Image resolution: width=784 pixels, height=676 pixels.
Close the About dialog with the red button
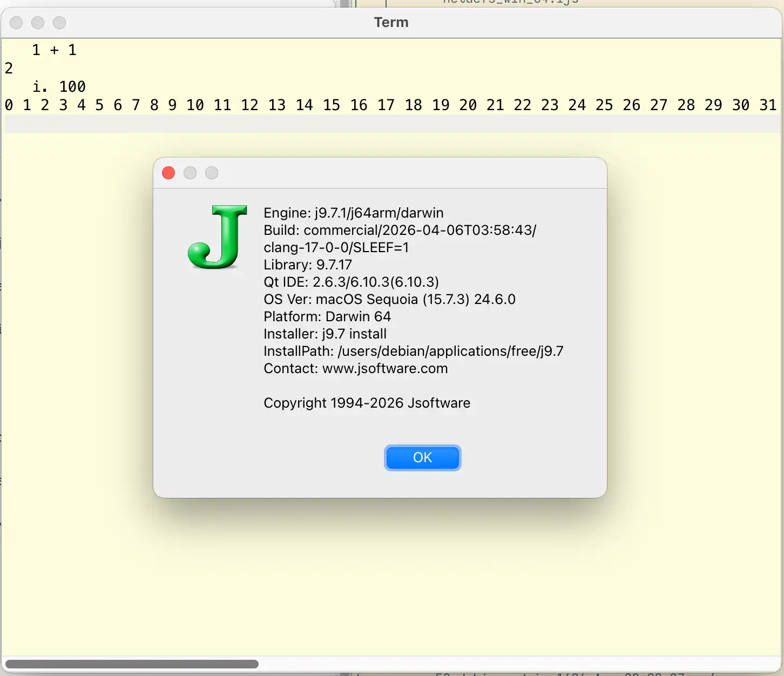[x=168, y=173]
